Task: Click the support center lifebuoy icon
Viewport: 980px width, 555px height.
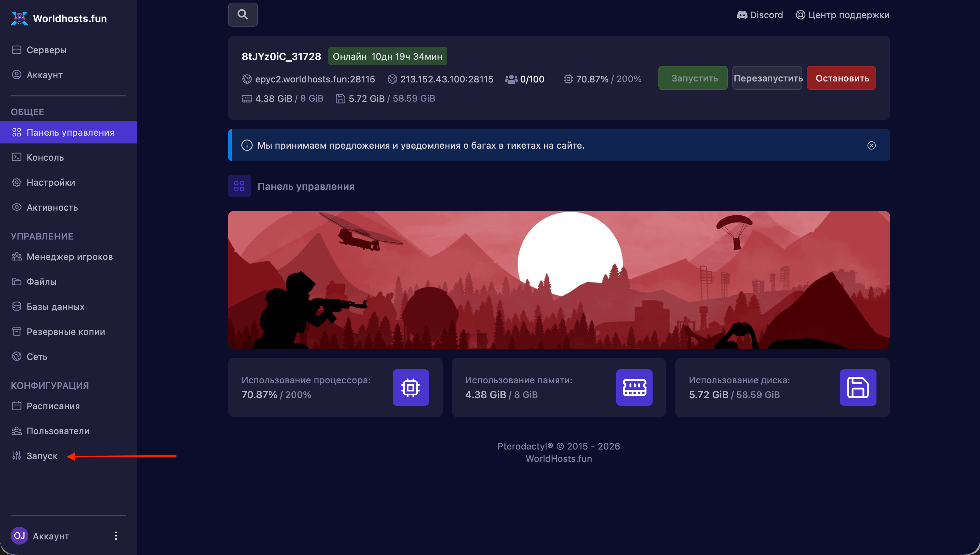Action: point(801,15)
